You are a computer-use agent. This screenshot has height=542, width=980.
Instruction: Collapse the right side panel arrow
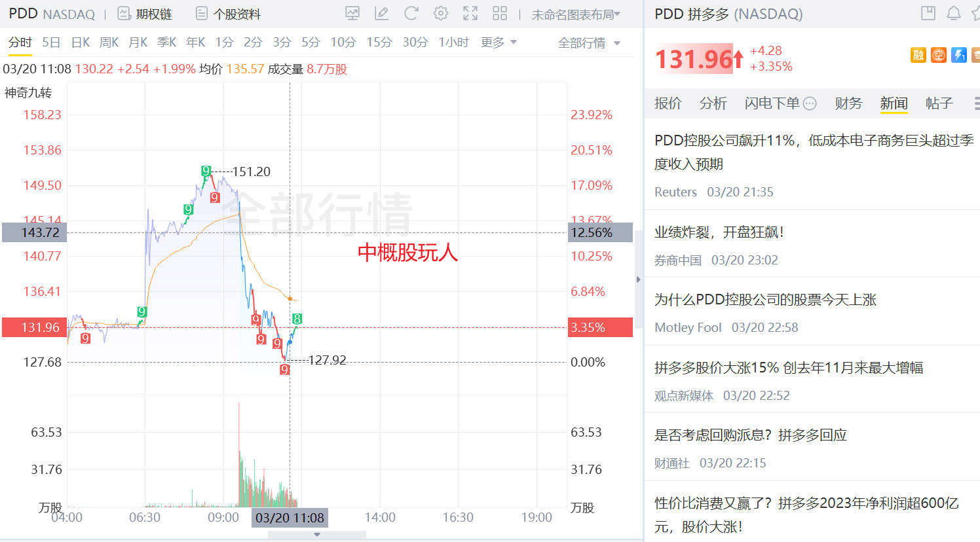[638, 280]
